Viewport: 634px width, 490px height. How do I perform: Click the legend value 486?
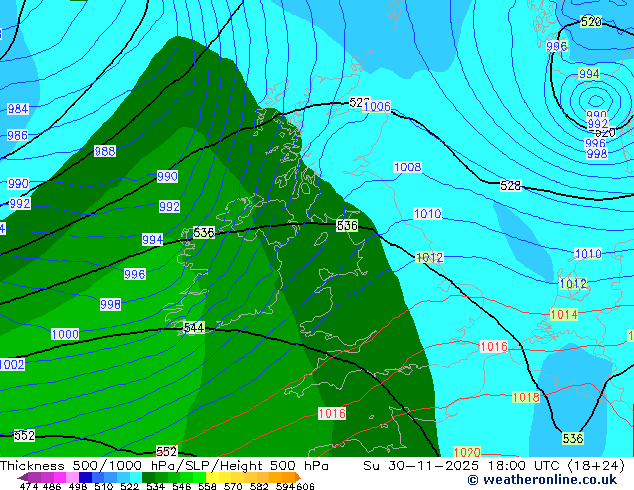pos(52,486)
